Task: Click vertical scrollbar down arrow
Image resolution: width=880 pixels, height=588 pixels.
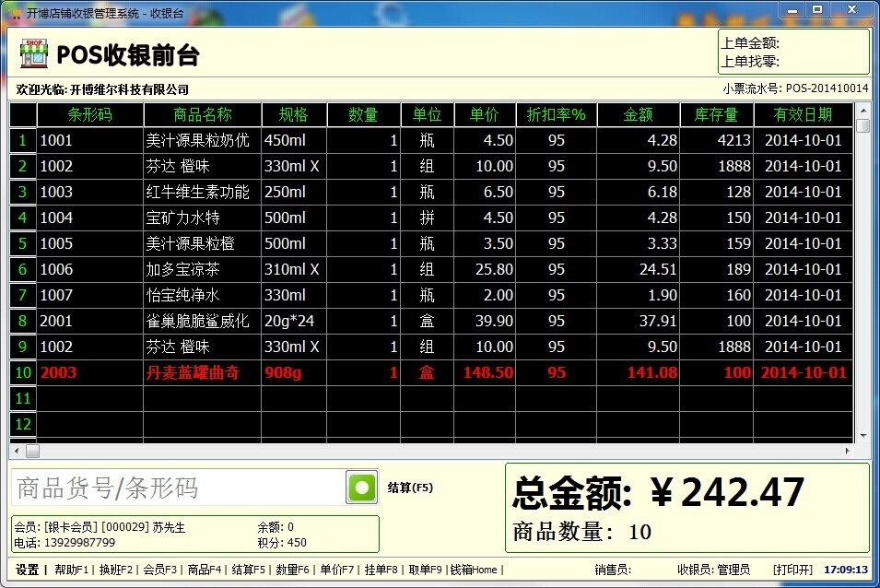Action: 863,435
